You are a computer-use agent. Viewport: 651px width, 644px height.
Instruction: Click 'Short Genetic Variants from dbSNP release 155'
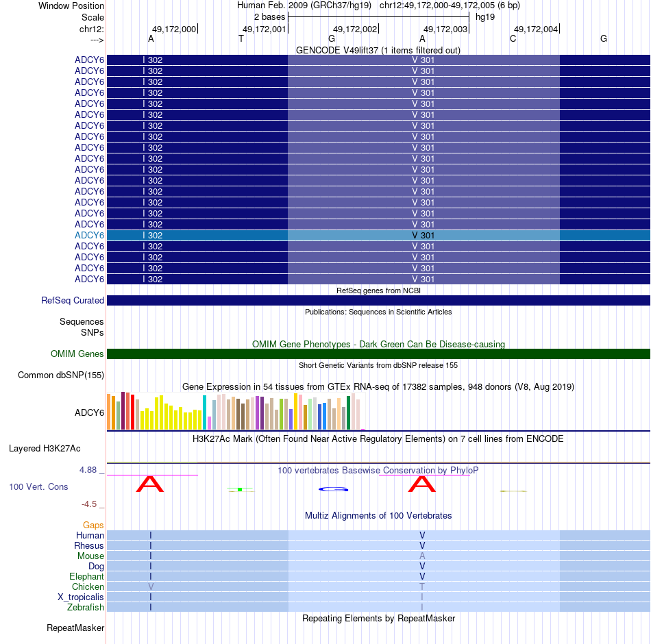click(x=378, y=365)
